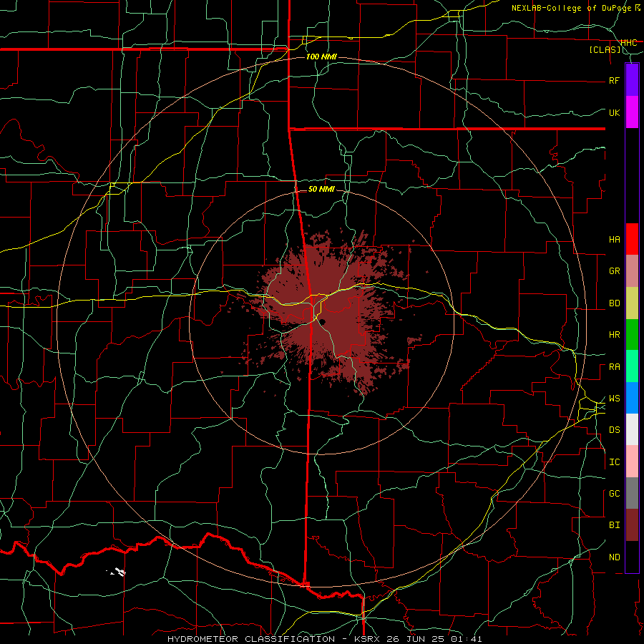Select the brown BI color swatch

[x=632, y=525]
